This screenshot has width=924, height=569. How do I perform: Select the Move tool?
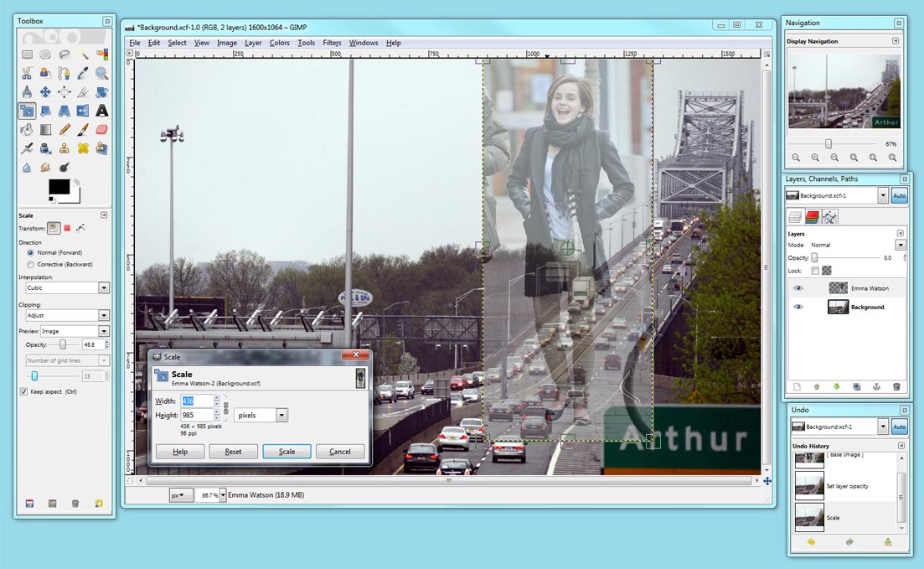[x=45, y=92]
